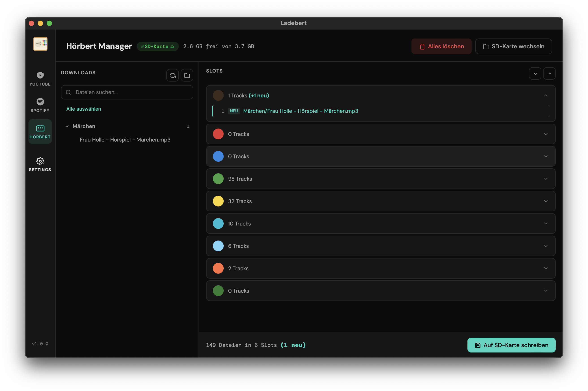
Task: Expand all slots with chevron-down button
Action: click(535, 73)
